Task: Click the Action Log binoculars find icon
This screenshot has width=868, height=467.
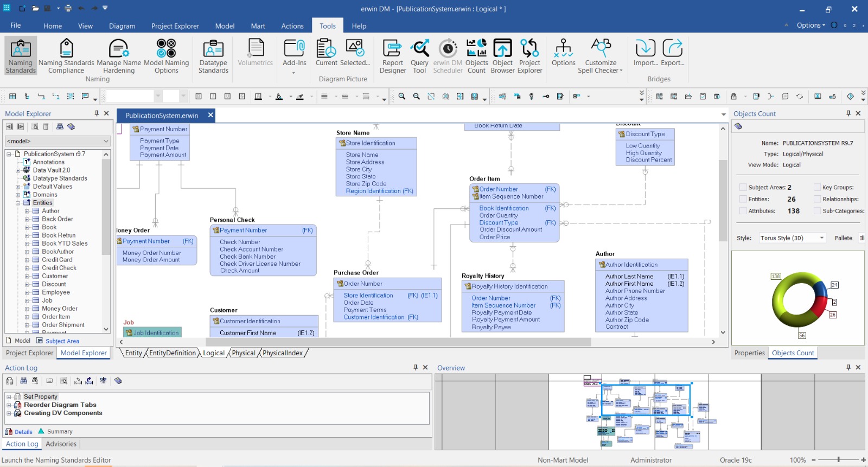Action: pos(23,381)
